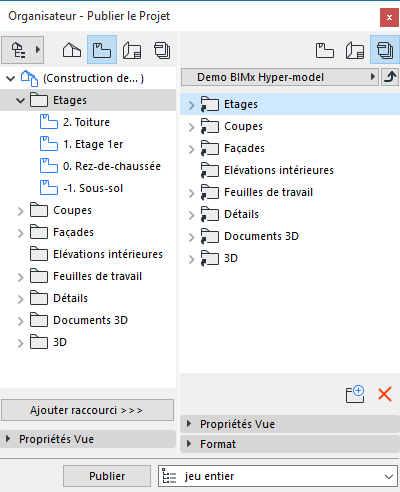Click the left Façades folder icon
The width and height of the screenshot is (400, 492).
tap(39, 232)
